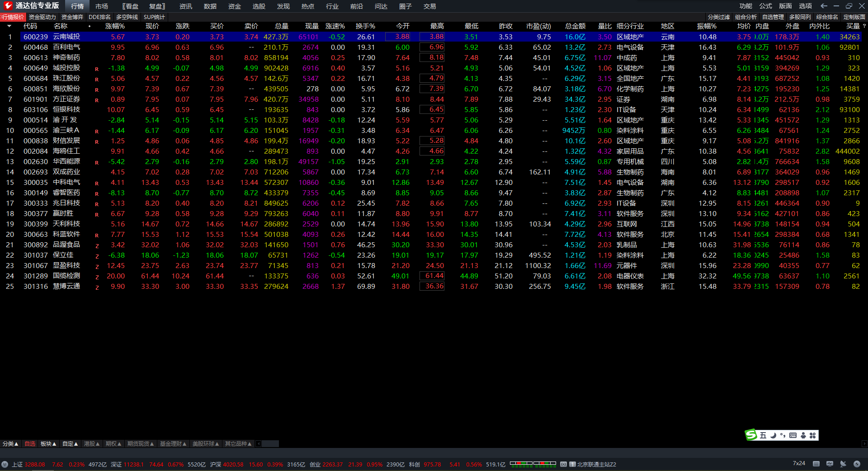Switch to 多空阵线 tab

127,17
